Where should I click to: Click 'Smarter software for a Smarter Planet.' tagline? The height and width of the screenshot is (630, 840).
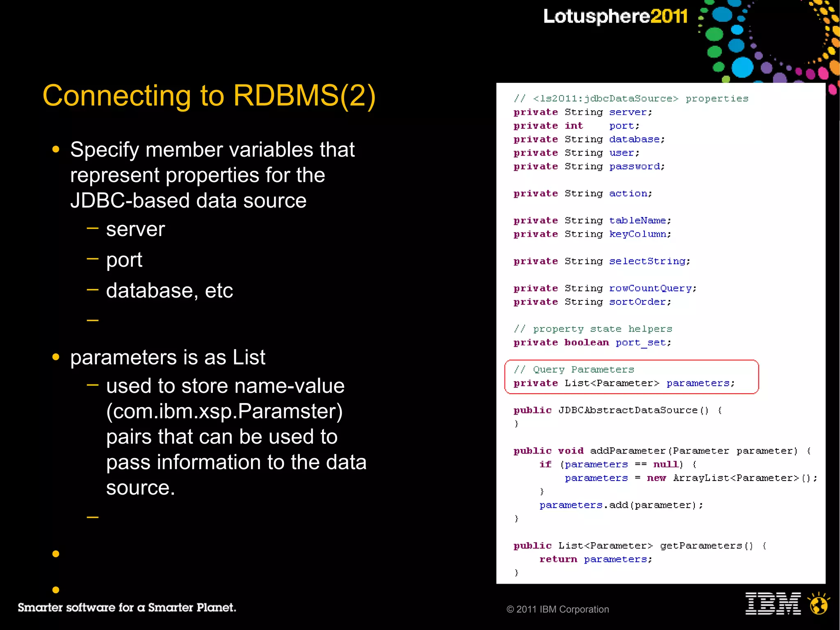(x=127, y=607)
